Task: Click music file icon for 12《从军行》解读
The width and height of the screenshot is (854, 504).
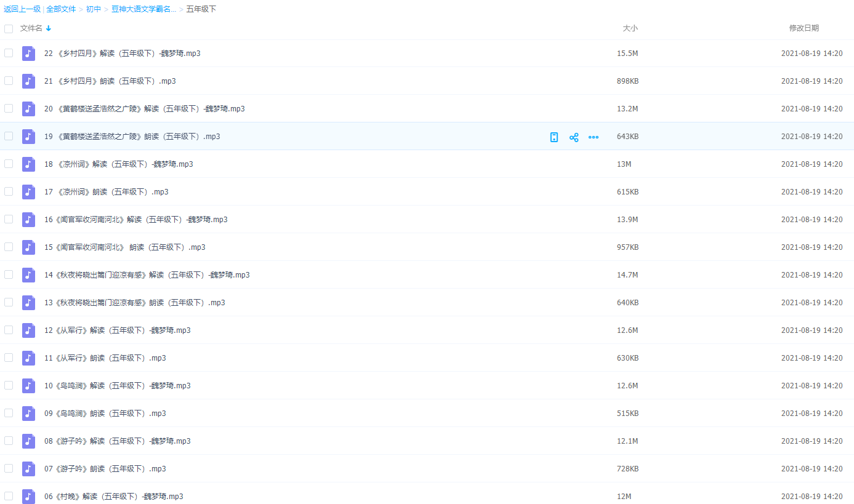Action: [x=28, y=330]
